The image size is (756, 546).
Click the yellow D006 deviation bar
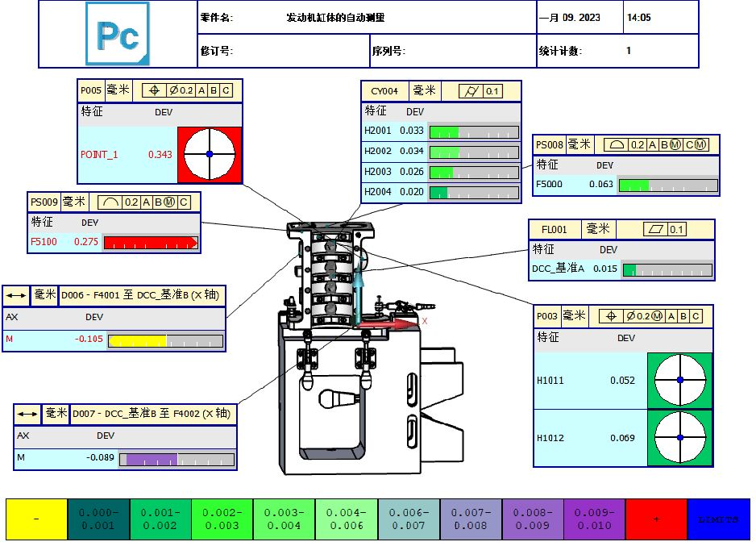(137, 341)
